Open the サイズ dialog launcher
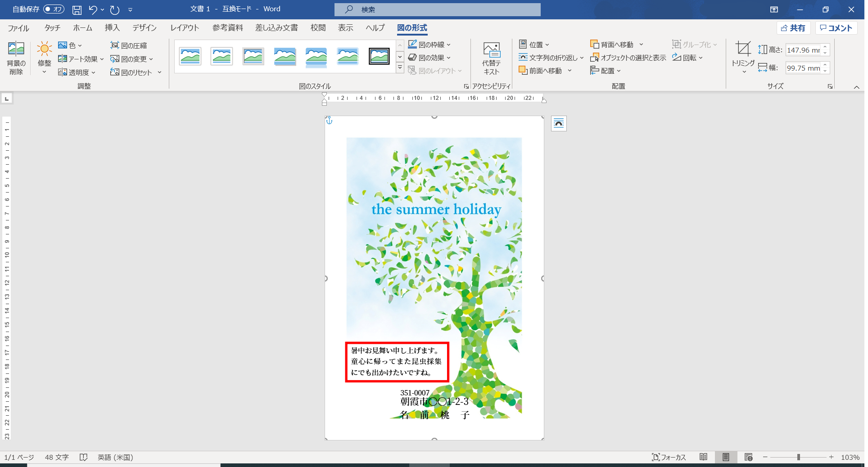The image size is (868, 467). point(830,86)
